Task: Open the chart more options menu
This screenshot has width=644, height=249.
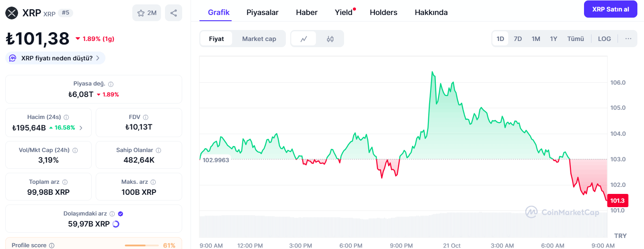Action: tap(628, 39)
